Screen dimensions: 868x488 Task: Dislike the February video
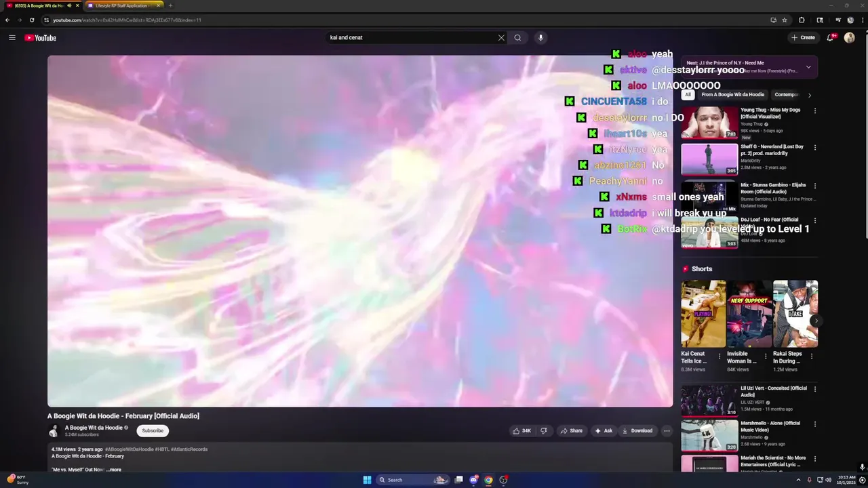coord(543,430)
